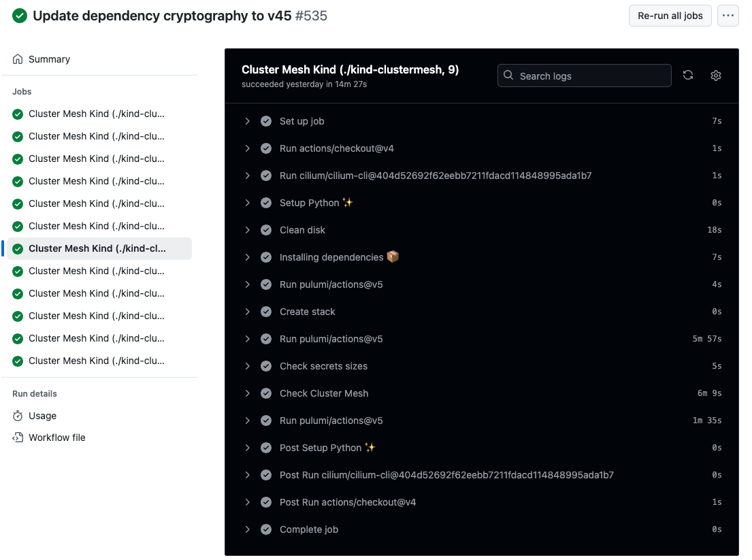This screenshot has height=560, width=752.
Task: Expand the Check Cluster Mesh step
Action: click(248, 393)
